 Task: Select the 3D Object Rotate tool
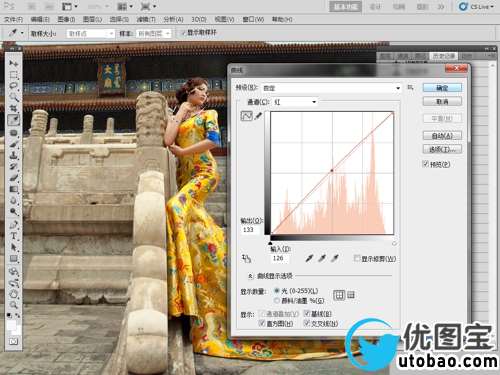[x=14, y=272]
